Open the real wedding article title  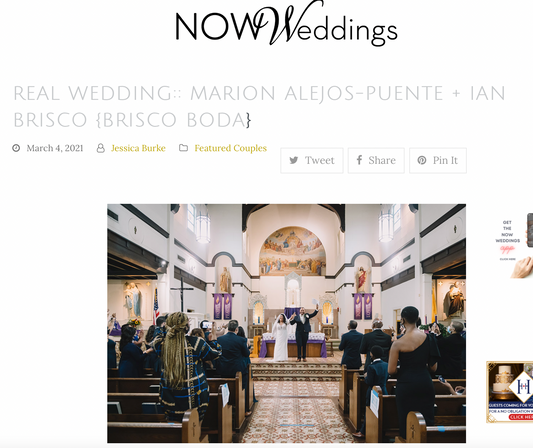259,106
